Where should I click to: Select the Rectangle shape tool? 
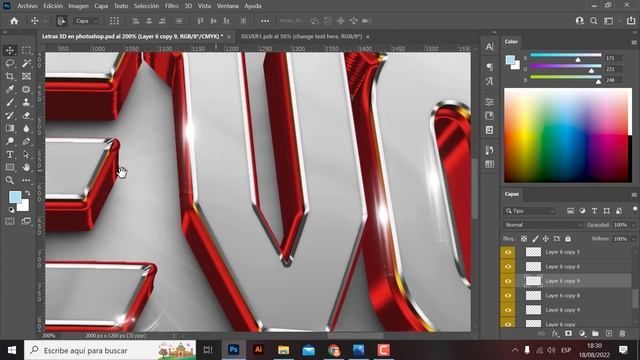tap(10, 167)
